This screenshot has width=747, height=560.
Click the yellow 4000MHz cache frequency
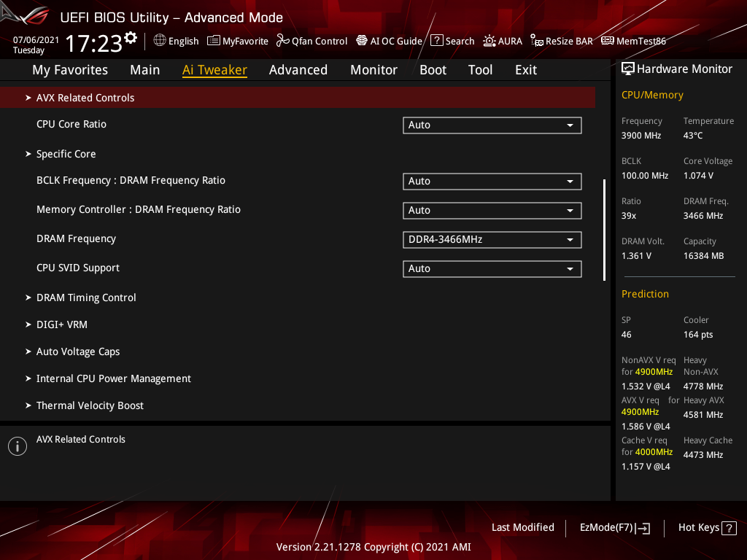tap(654, 452)
